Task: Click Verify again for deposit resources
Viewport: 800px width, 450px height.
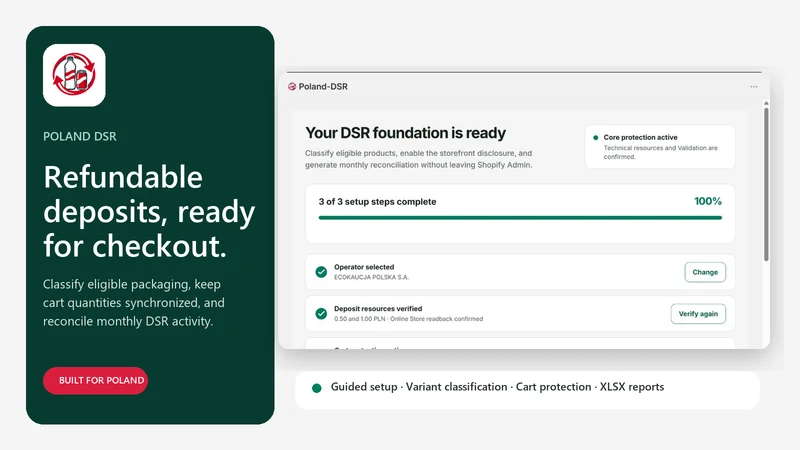Action: coord(698,314)
